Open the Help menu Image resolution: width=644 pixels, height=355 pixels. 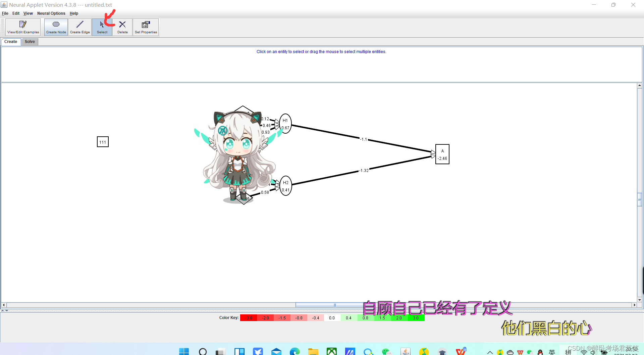coord(74,13)
